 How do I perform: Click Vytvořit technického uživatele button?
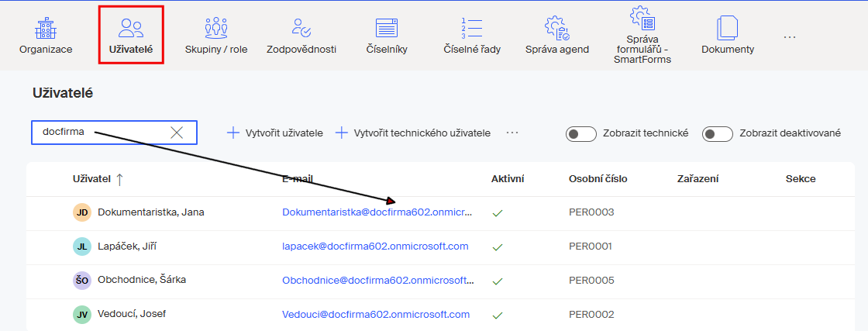point(413,133)
